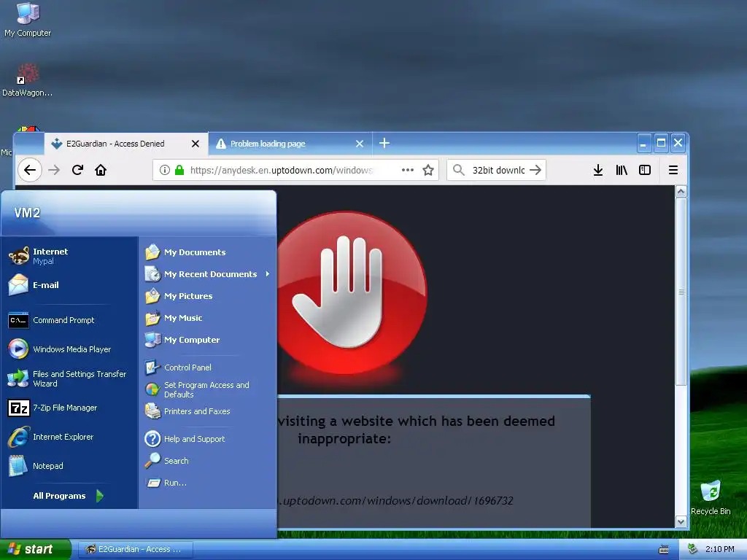Open My Computer from Start menu

pos(208,340)
